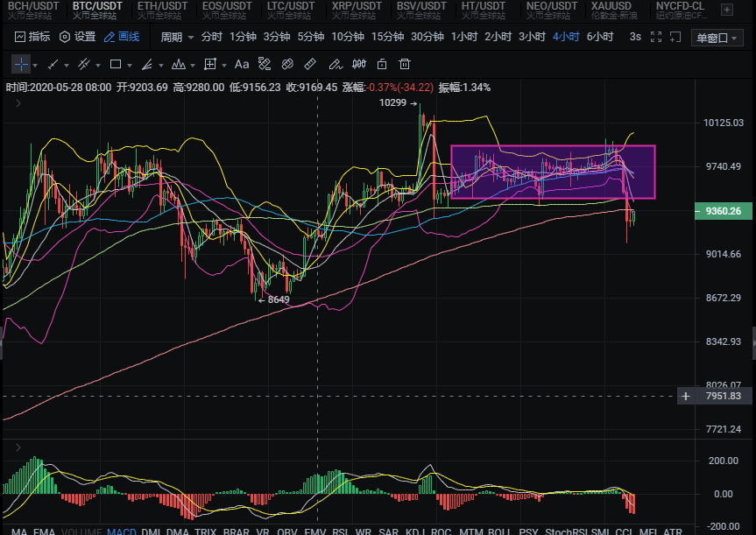Toggle drawing mode via 画线 button
This screenshot has width=756, height=535.
125,38
